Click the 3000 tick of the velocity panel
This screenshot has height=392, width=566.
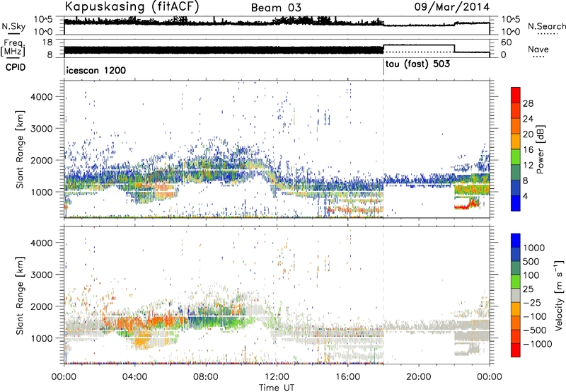[41, 275]
